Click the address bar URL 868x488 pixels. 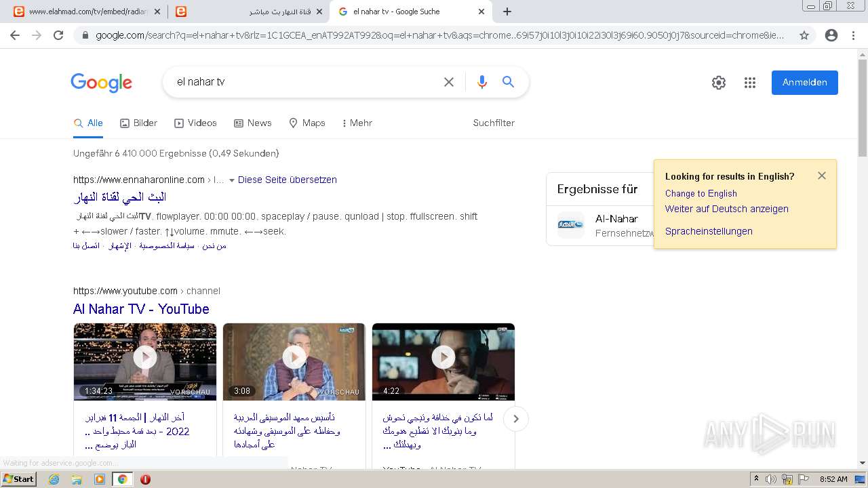pos(439,35)
